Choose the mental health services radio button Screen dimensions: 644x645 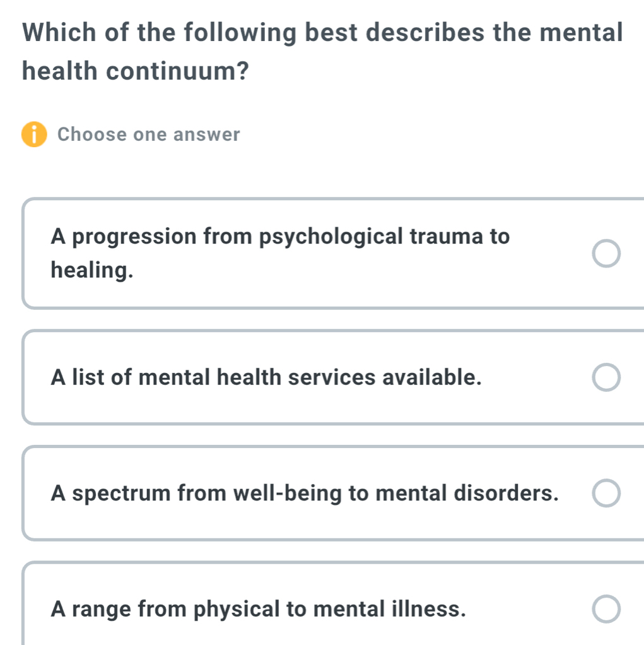[607, 377]
